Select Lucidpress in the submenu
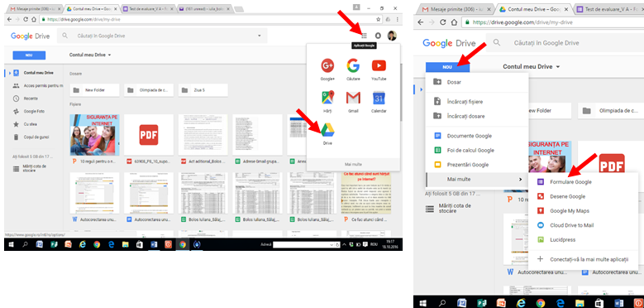644x308 pixels. coord(583,240)
